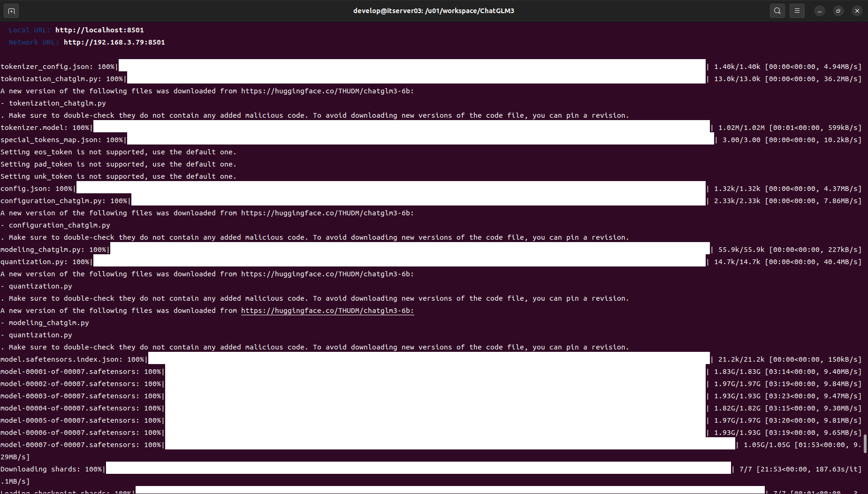868x494 pixels.
Task: Click the stats '1.97G/1.97G [03:20<00:00, 9.81MB/s]'
Action: pos(788,420)
